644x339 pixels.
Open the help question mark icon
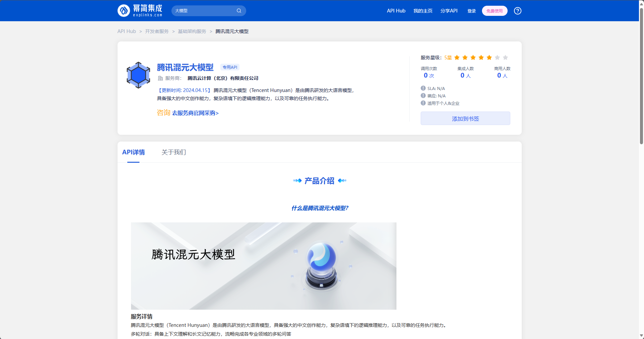tap(518, 11)
